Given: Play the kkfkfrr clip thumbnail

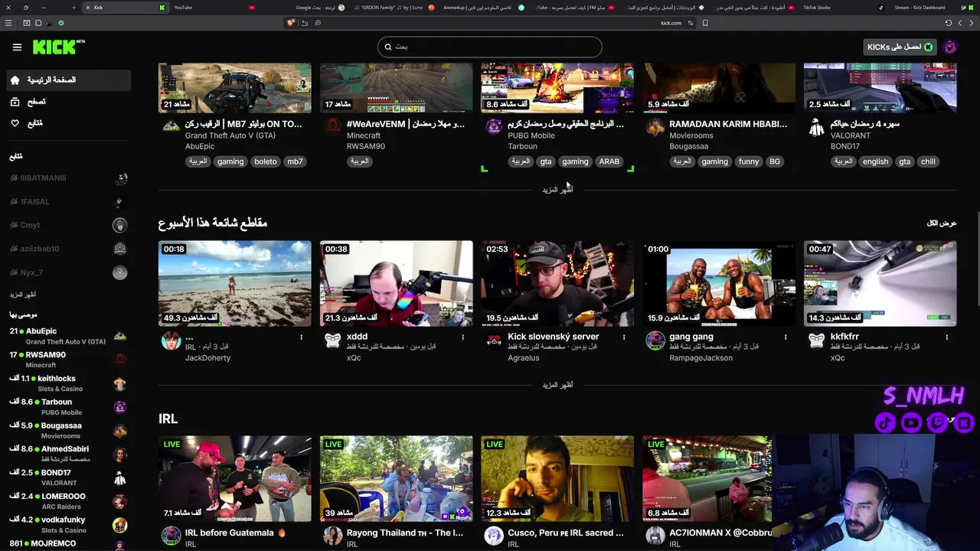Looking at the screenshot, I should 880,283.
